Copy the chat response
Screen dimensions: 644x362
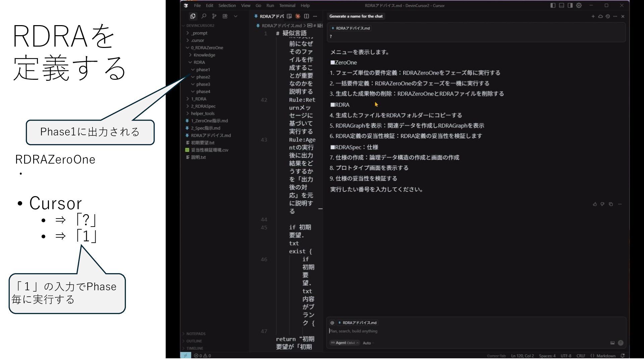point(611,204)
